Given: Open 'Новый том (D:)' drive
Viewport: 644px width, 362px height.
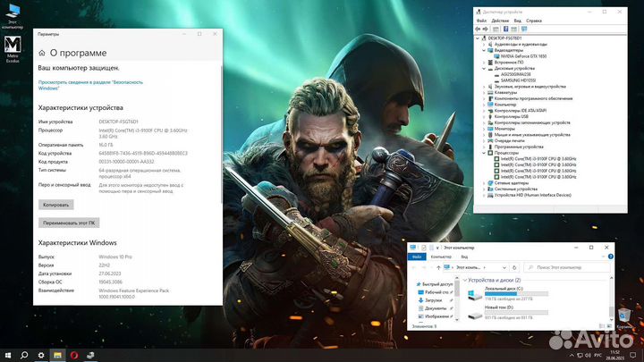Looking at the screenshot, I should click(x=508, y=313).
